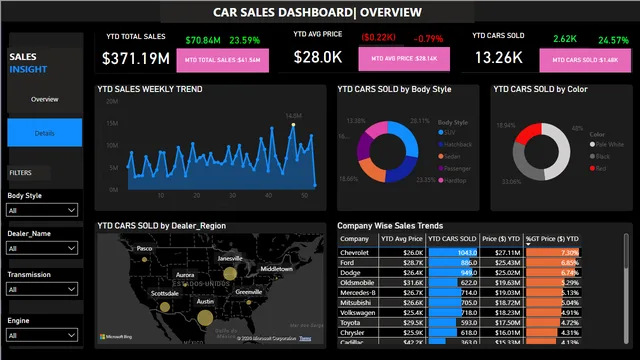This screenshot has width=640, height=360.
Task: Select the Chevrolet row in table
Action: tap(459, 253)
